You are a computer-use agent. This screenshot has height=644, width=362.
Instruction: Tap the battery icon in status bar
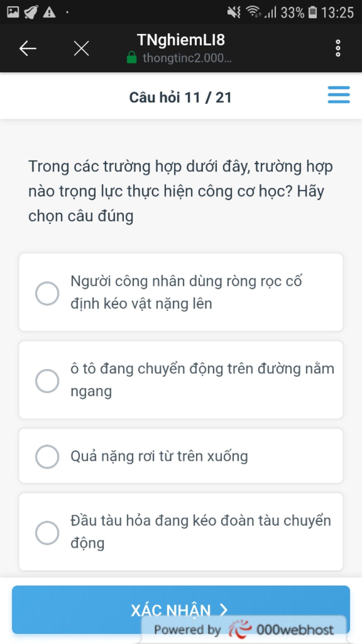point(313,12)
